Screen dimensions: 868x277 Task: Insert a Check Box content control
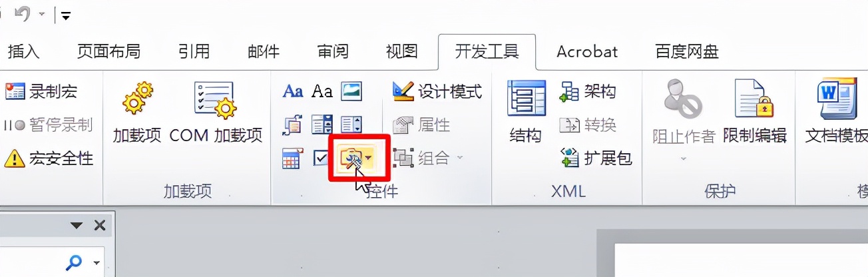(x=322, y=158)
